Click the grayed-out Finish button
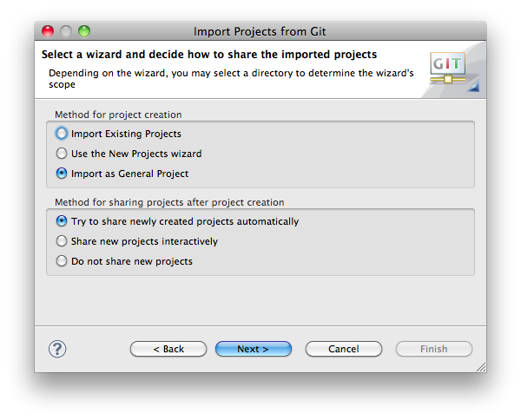The image size is (521, 420). click(434, 349)
